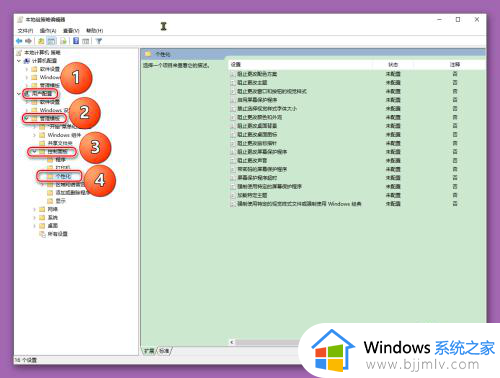This screenshot has height=378, width=500.
Task: Sort by the 设置 column header
Action: (236, 65)
